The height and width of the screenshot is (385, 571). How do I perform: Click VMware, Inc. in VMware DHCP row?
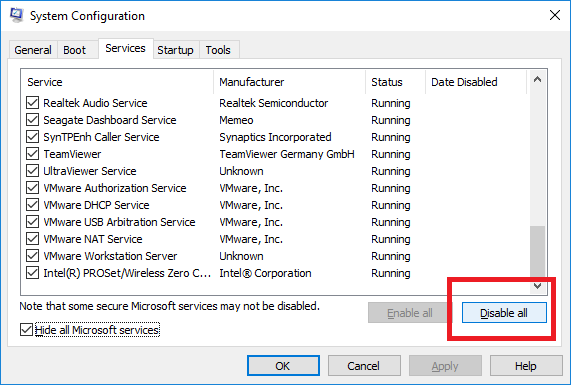click(251, 205)
